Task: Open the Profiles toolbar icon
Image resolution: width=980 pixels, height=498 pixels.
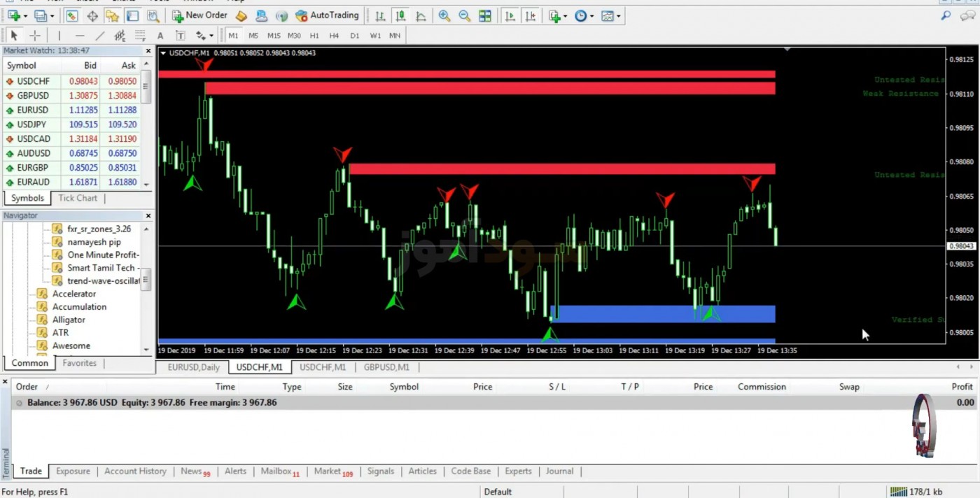Action: tap(41, 15)
